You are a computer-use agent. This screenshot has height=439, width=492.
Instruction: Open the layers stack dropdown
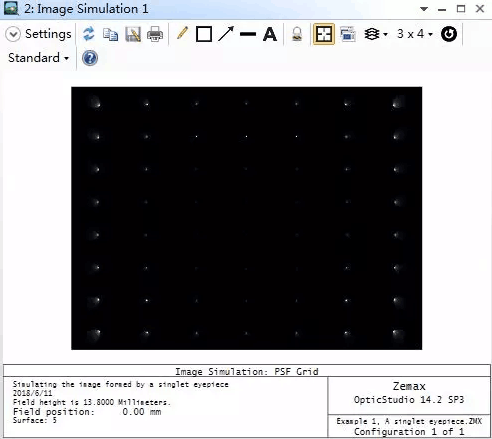(376, 34)
